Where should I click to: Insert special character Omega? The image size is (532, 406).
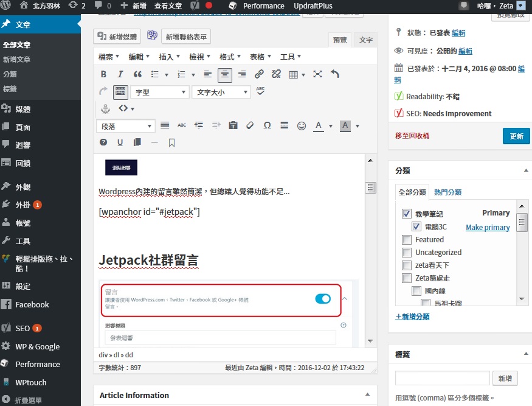pyautogui.click(x=268, y=125)
